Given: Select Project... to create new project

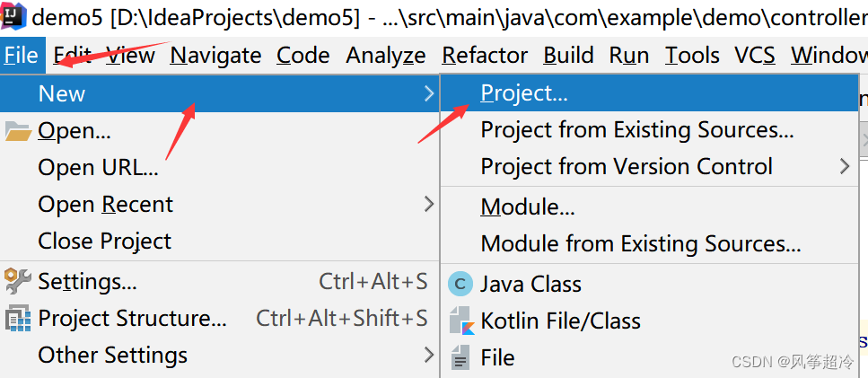Looking at the screenshot, I should [x=524, y=93].
